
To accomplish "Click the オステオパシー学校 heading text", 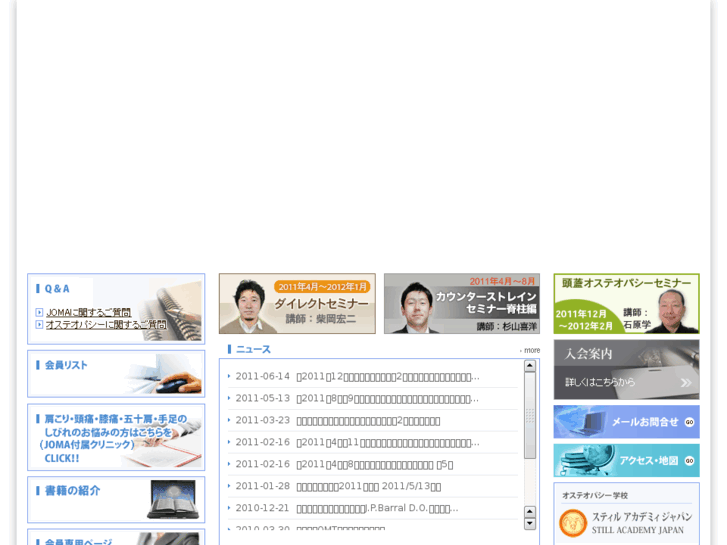I will click(595, 495).
